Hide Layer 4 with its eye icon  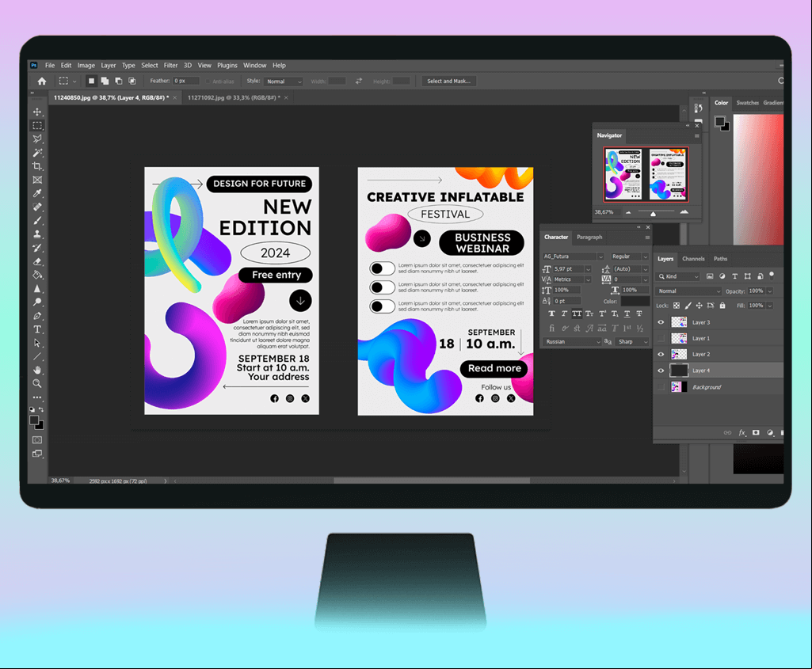(661, 371)
